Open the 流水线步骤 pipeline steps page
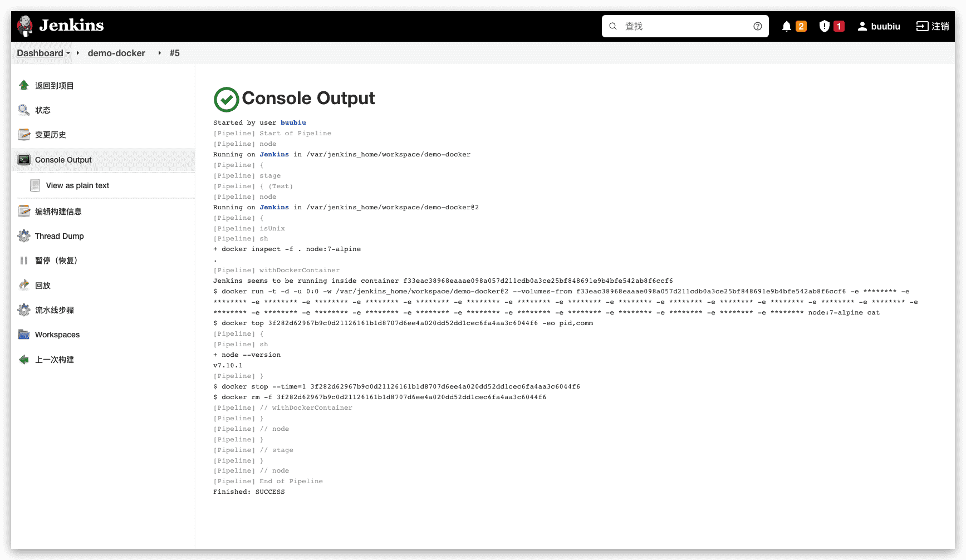The width and height of the screenshot is (966, 560). tap(54, 310)
